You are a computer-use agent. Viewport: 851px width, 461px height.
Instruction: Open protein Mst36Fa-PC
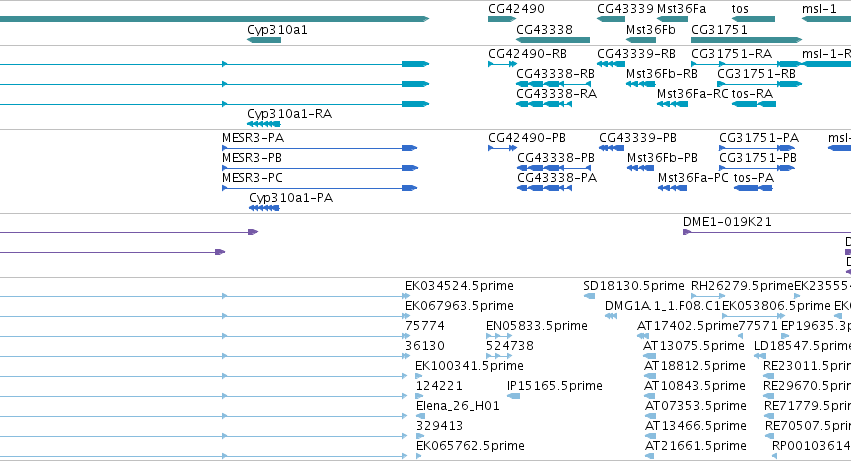(x=693, y=178)
